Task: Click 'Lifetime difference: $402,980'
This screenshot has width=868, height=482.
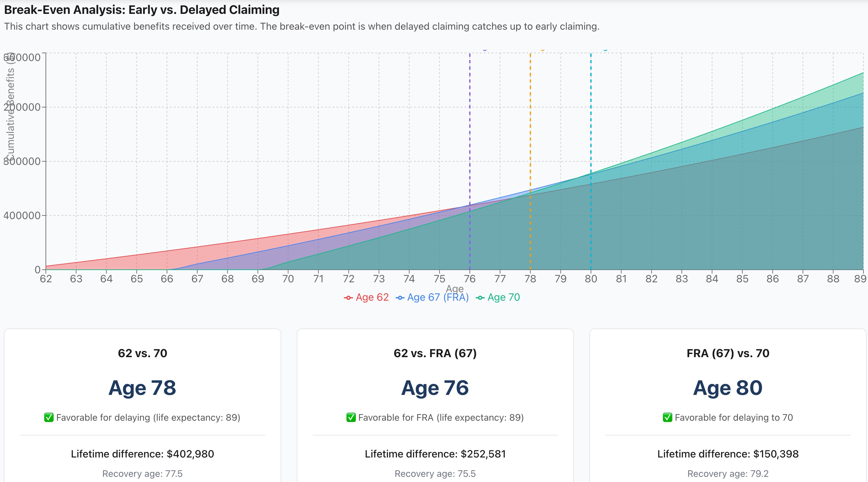Action: pyautogui.click(x=142, y=454)
